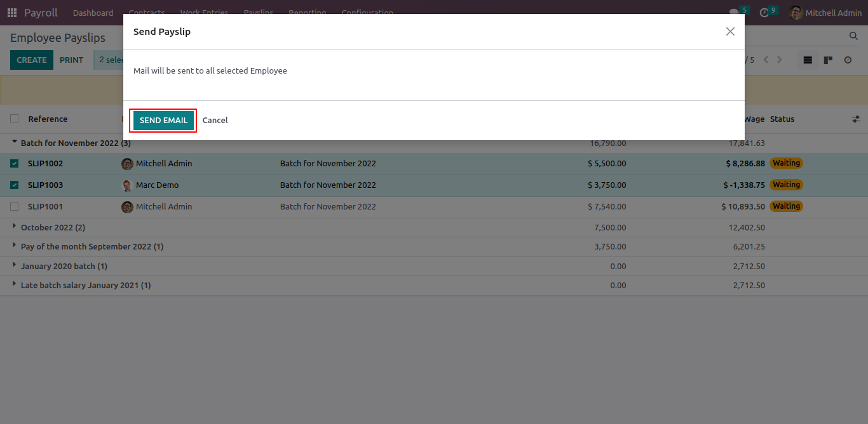Click Mitchell Admin avatar in SLIP1002 row
This screenshot has height=424, width=868.
click(x=127, y=164)
